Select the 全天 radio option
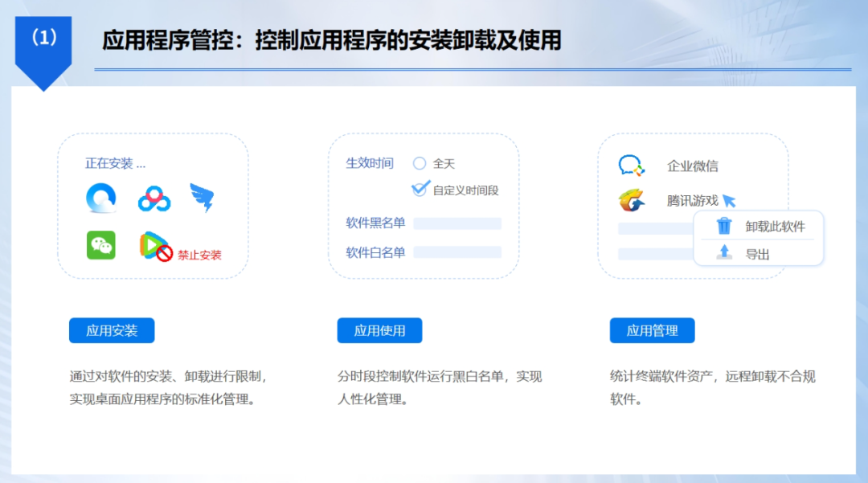Screen dimensions: 868x483 [x=419, y=162]
